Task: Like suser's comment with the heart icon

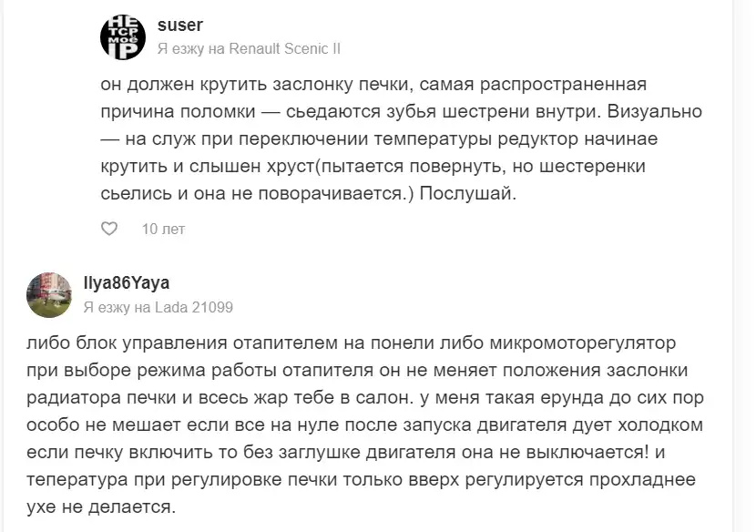Action: point(109,229)
